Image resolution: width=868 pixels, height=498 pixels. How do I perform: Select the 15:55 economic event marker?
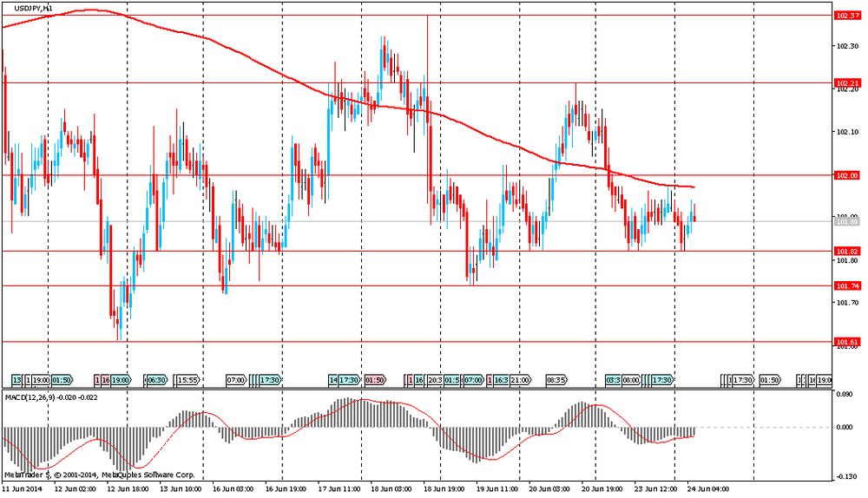pyautogui.click(x=188, y=380)
